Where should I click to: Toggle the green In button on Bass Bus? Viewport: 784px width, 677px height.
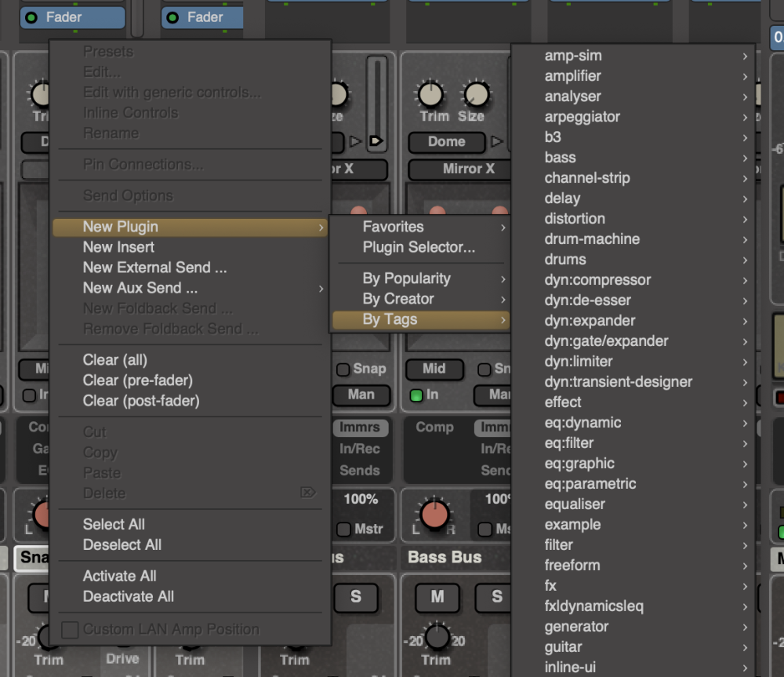[x=416, y=396]
